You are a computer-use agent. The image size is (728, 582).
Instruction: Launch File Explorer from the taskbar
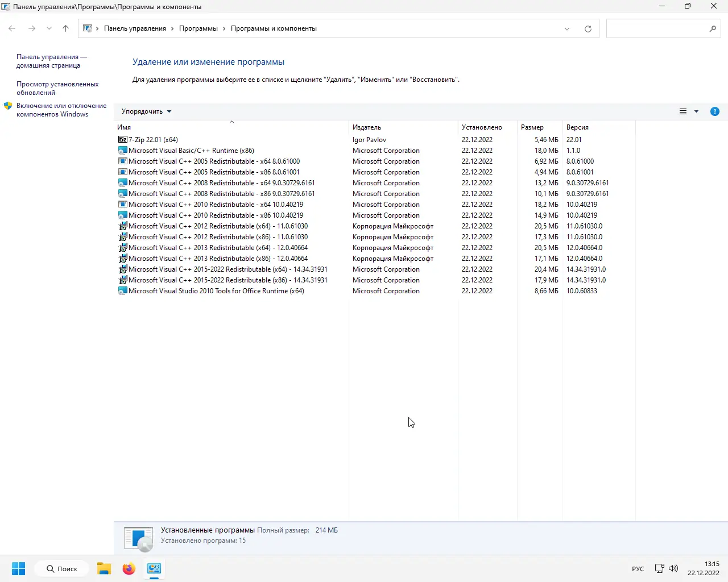click(x=104, y=568)
